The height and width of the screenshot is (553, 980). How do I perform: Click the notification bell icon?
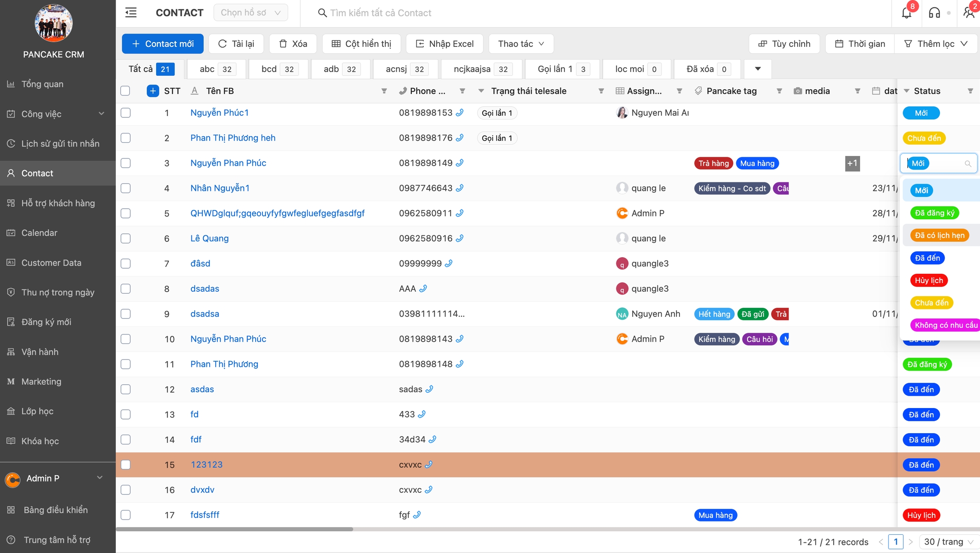point(906,13)
